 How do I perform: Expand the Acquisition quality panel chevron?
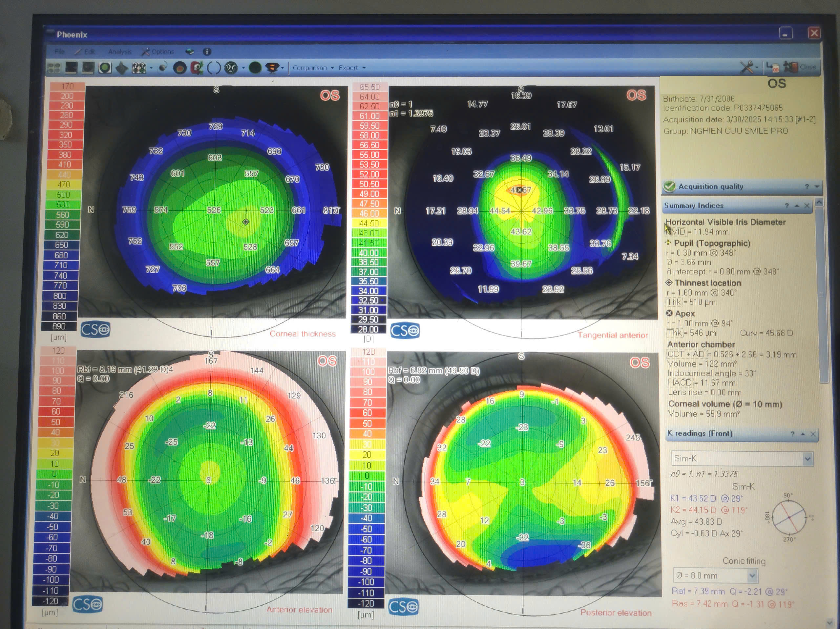pyautogui.click(x=816, y=186)
